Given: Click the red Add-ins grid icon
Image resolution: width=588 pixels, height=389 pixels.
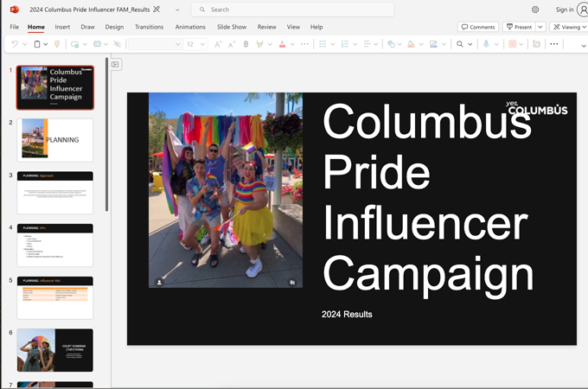Looking at the screenshot, I should pyautogui.click(x=512, y=44).
